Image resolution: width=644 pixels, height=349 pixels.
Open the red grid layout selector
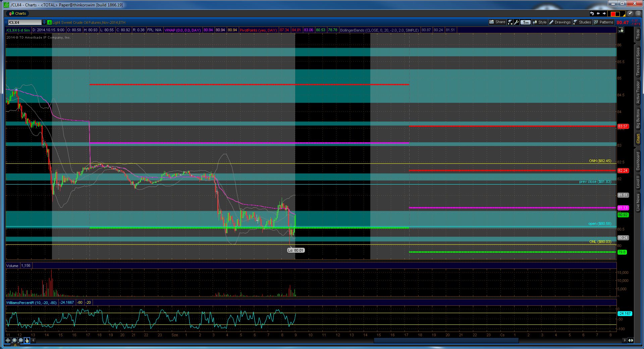pos(617,14)
